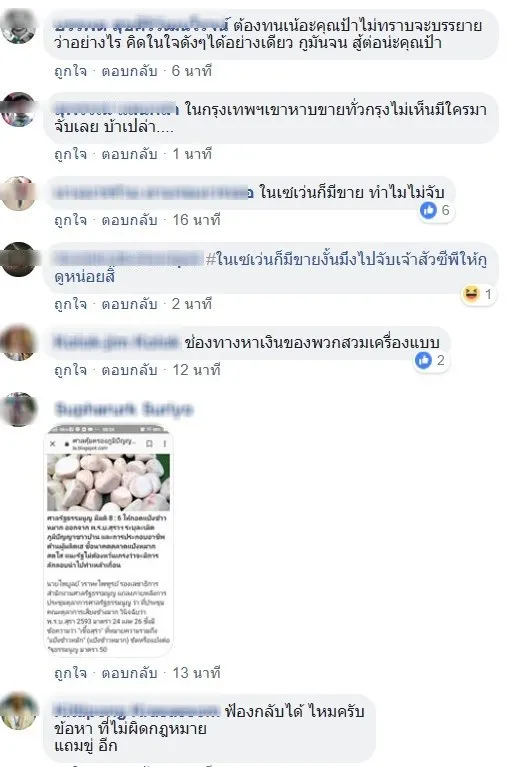512x767 pixels.
Task: Like the comment posted 16 นาที ago
Action: tap(70, 220)
